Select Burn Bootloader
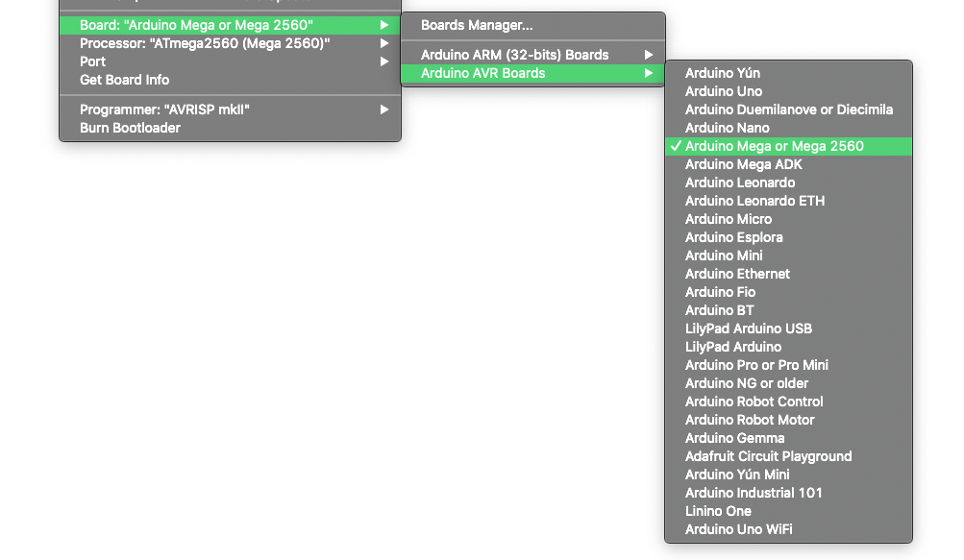The image size is (964, 560). pyautogui.click(x=230, y=128)
